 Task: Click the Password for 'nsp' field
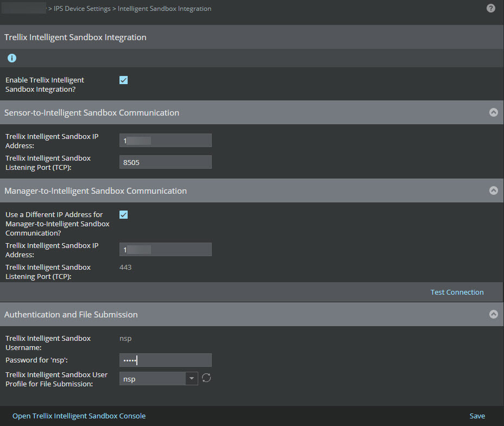point(166,360)
